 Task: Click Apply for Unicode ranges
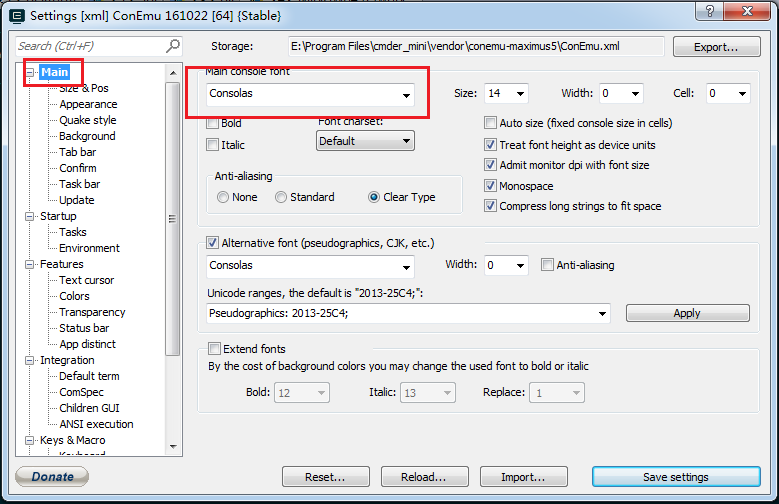tap(687, 313)
